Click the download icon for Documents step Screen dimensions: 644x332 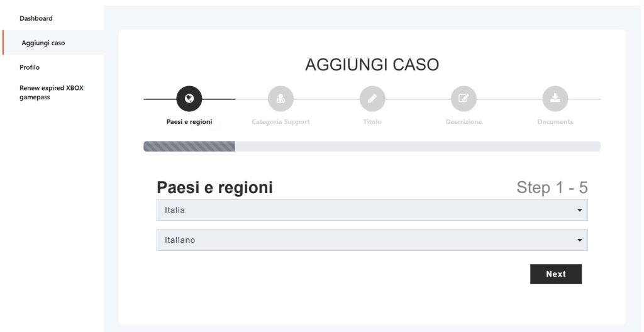[555, 99]
